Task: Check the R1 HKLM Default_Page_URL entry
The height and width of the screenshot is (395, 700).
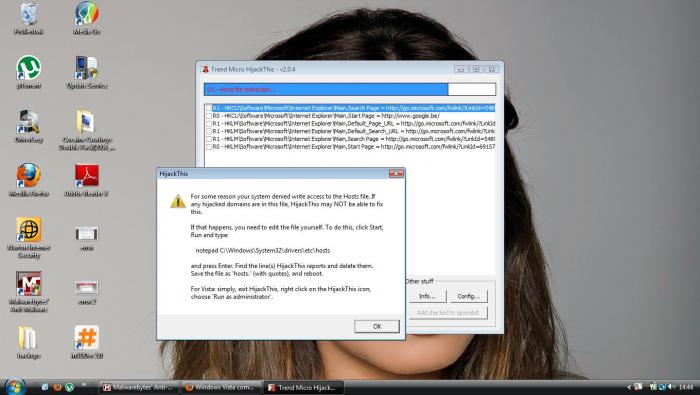Action: [x=208, y=123]
